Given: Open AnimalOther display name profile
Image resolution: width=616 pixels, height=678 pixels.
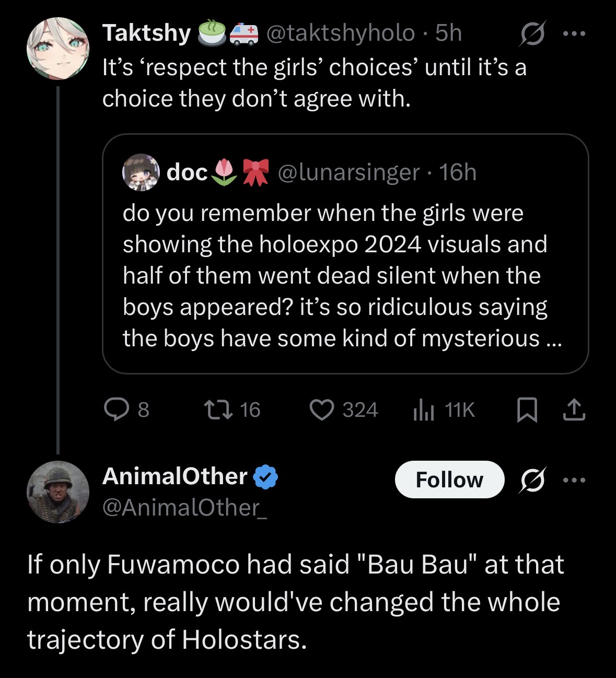Looking at the screenshot, I should tap(175, 476).
